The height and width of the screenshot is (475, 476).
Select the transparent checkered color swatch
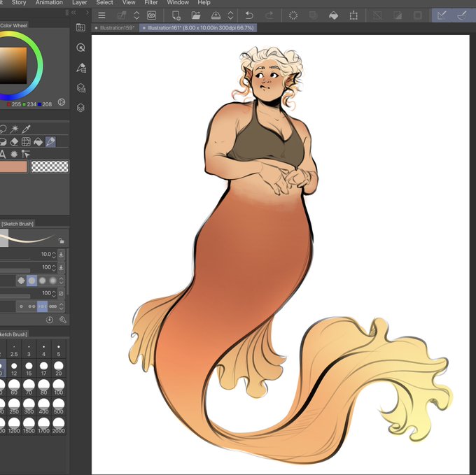pyautogui.click(x=50, y=166)
